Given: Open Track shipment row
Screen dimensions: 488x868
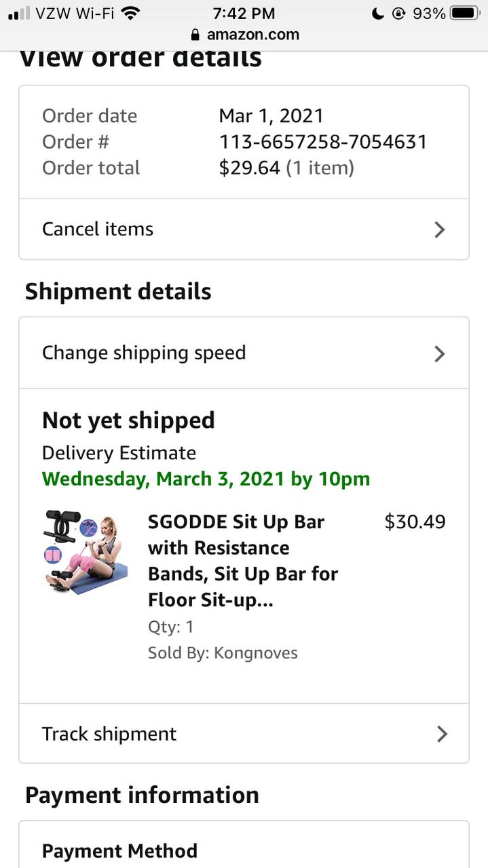Looking at the screenshot, I should pos(109,734).
